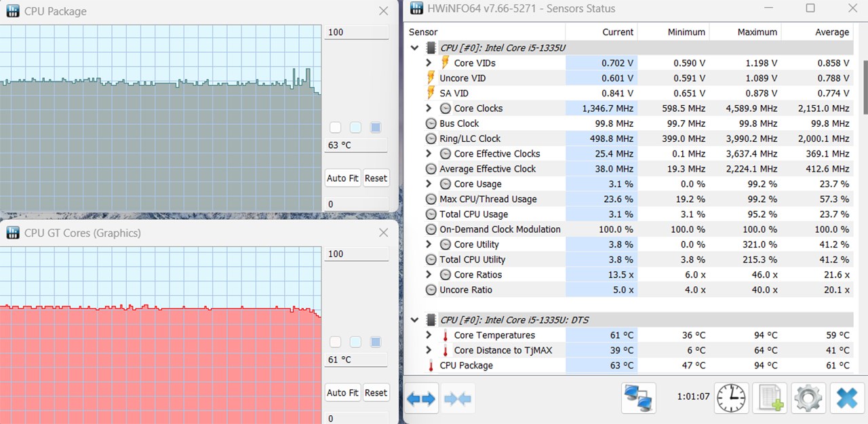Viewport: 868px width, 424px height.
Task: Click white color swatch in CPU Package window
Action: 335,128
